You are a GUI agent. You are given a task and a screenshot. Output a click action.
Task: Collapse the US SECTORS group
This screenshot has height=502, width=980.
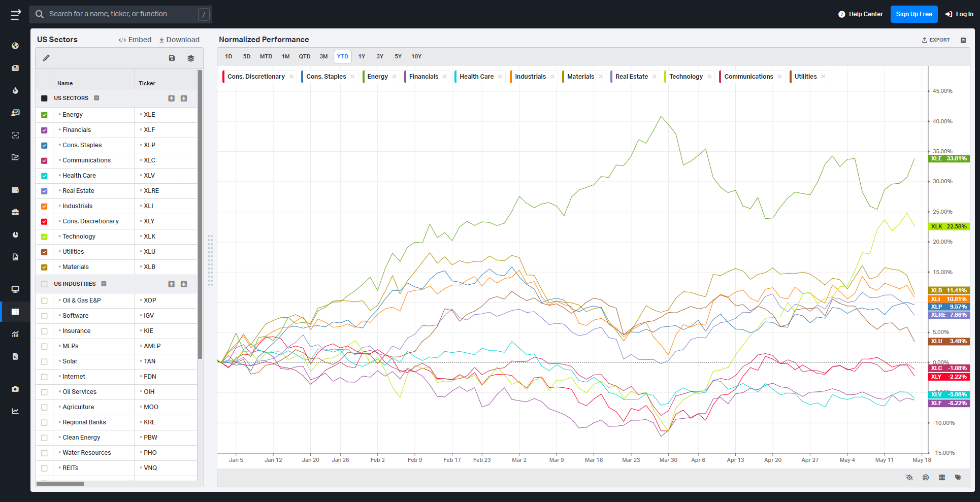tap(96, 98)
